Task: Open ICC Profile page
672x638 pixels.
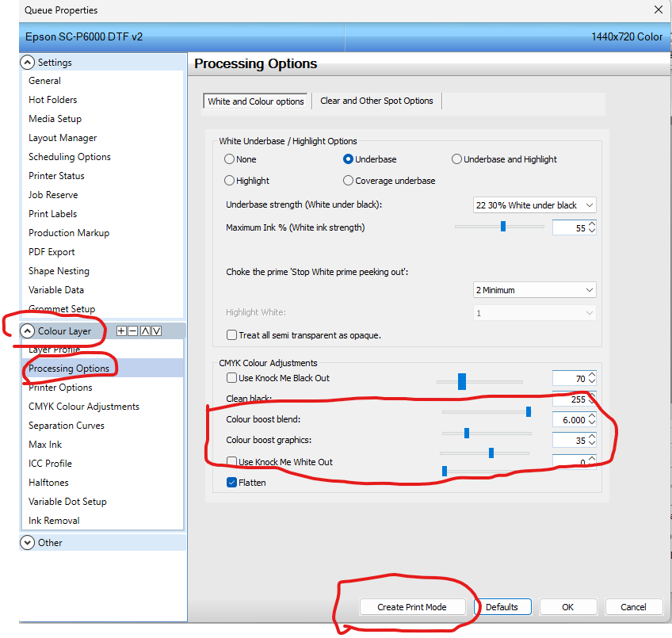Action: click(x=50, y=464)
